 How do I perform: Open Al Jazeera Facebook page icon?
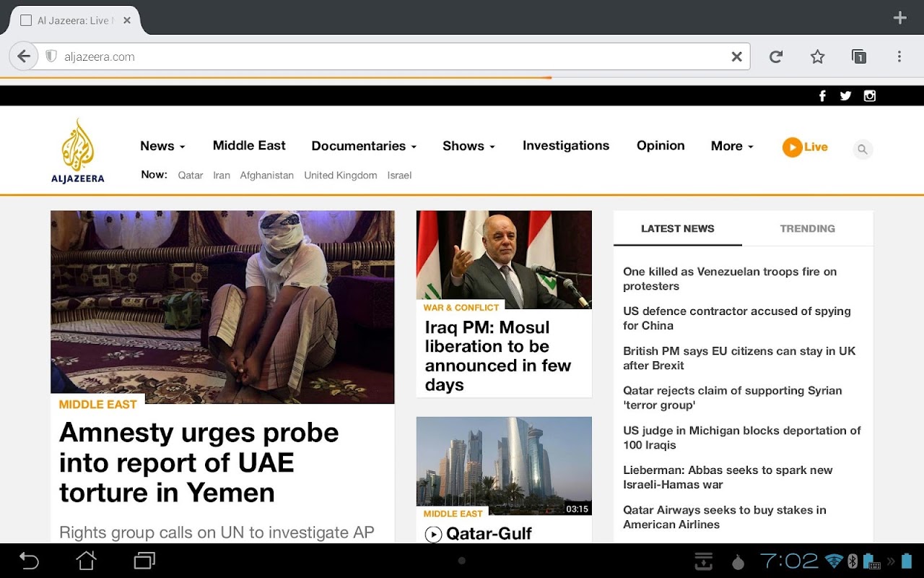822,96
